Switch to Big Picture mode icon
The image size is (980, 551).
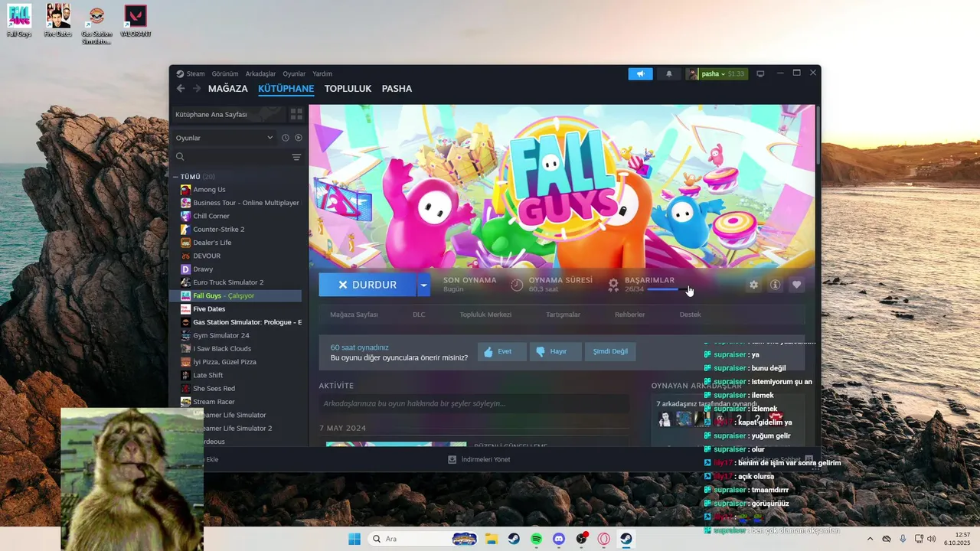760,74
